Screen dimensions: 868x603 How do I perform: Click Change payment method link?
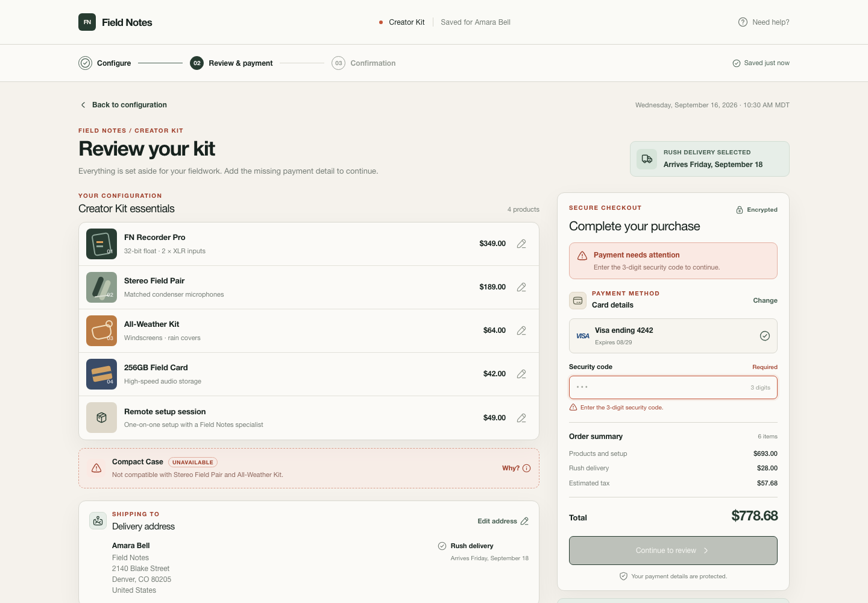coord(765,300)
